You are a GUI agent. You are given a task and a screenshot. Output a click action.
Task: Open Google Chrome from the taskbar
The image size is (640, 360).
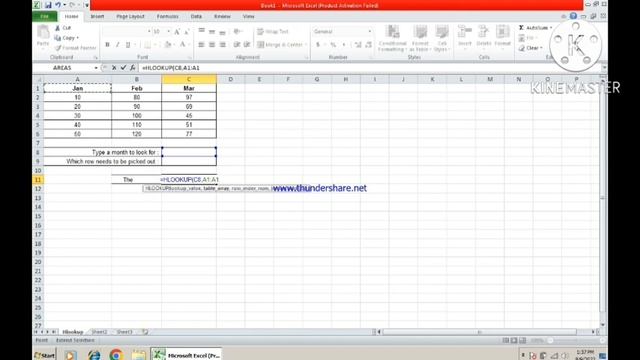[x=116, y=355]
